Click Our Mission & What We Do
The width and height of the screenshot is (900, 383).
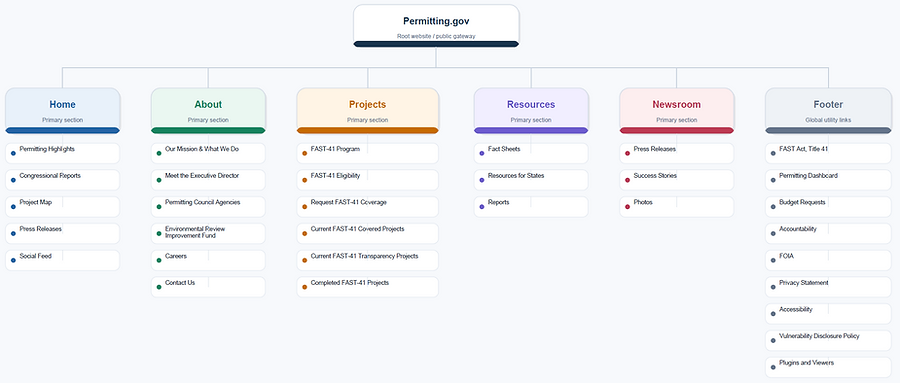point(208,153)
